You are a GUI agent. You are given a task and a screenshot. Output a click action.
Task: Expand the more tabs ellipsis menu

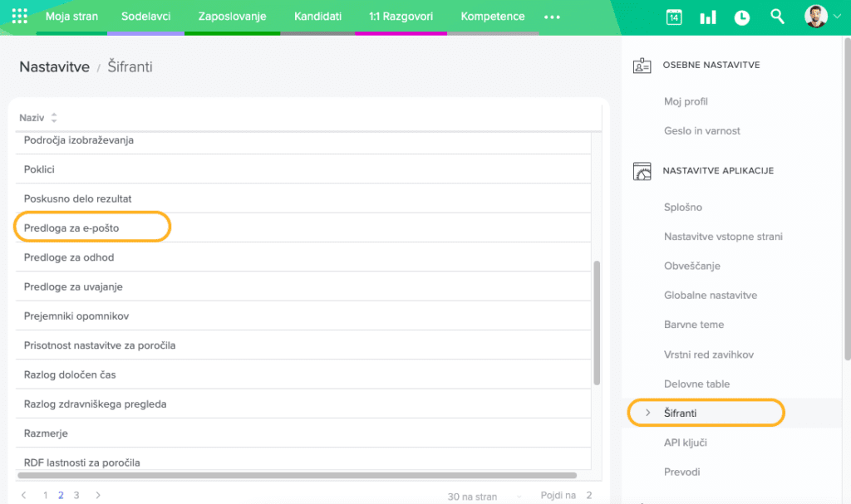552,17
